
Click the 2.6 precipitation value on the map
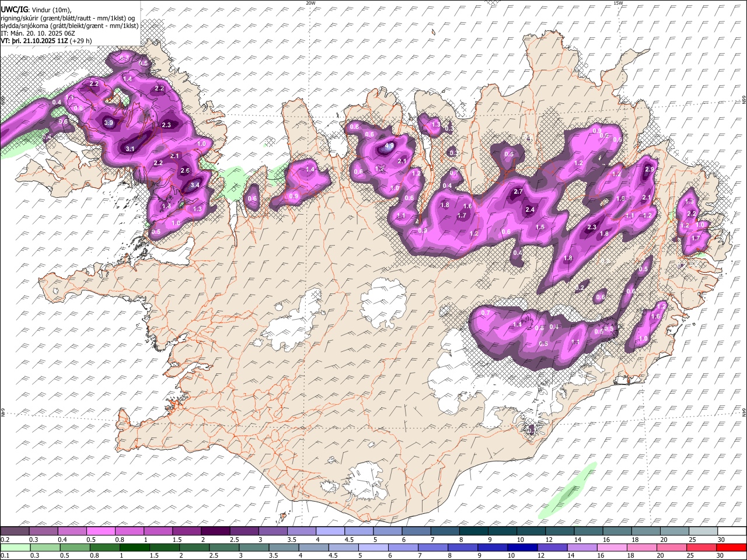pos(186,171)
